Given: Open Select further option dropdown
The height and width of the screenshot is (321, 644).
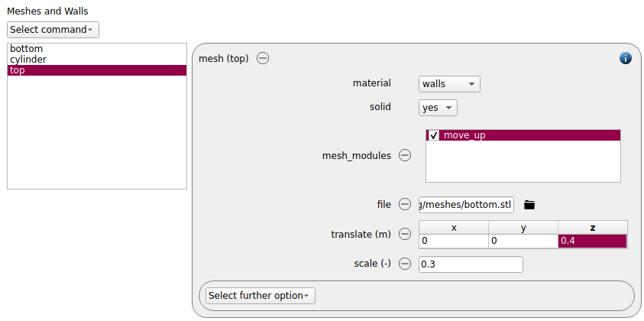Looking at the screenshot, I should point(261,296).
